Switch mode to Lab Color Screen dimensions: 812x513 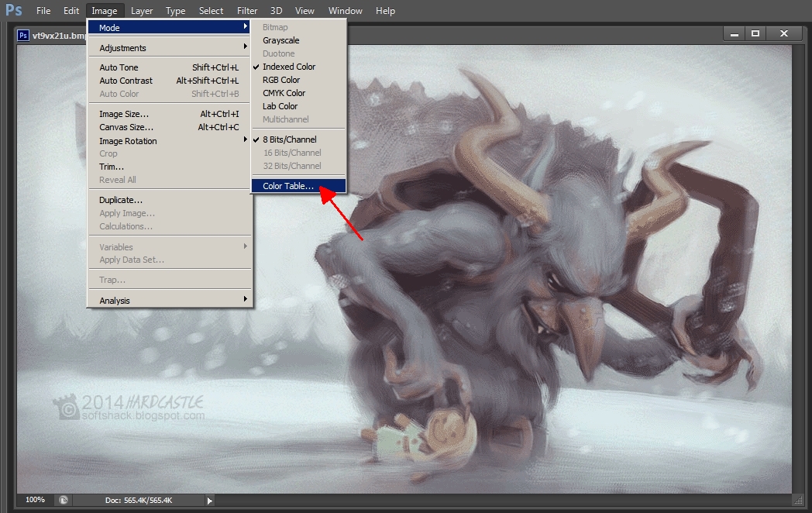click(298, 105)
